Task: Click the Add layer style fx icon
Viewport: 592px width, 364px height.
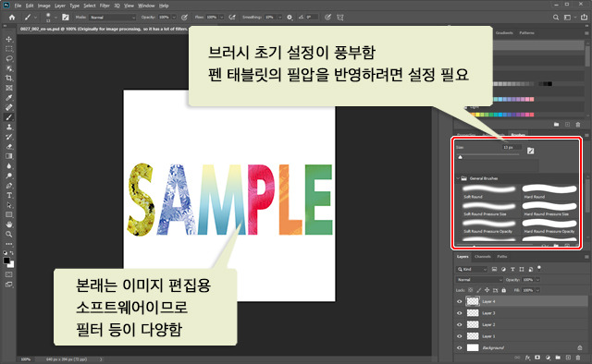Action: (528, 358)
